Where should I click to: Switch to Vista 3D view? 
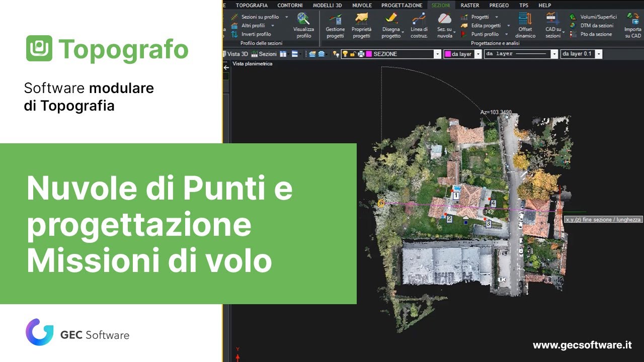235,54
